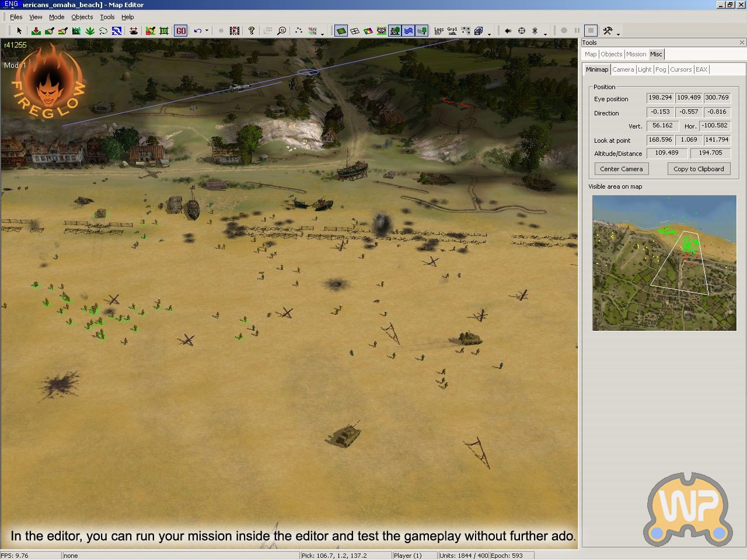
Task: Select the multicolor texture brush tool
Action: coord(63,31)
